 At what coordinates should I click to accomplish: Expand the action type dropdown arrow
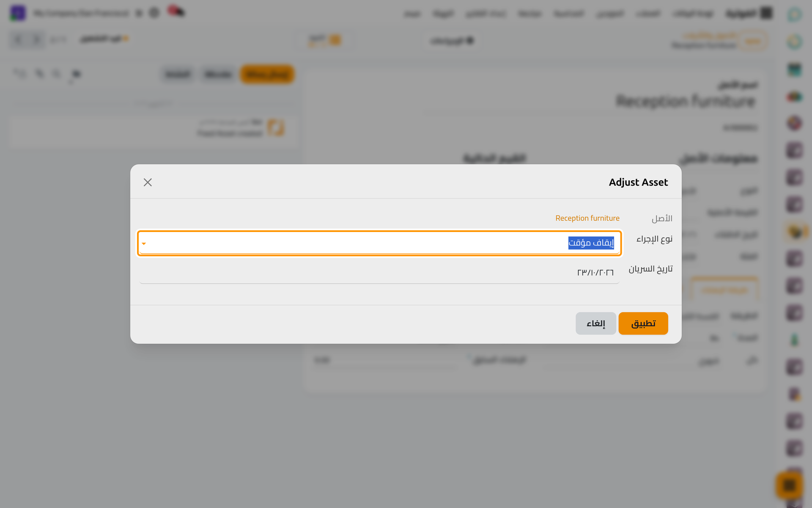(x=144, y=243)
